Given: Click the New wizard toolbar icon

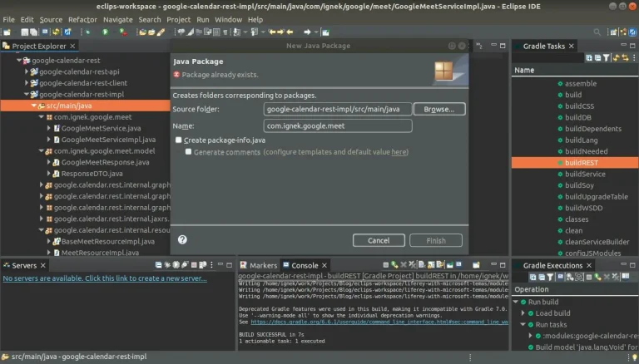Looking at the screenshot, I should click(7, 32).
